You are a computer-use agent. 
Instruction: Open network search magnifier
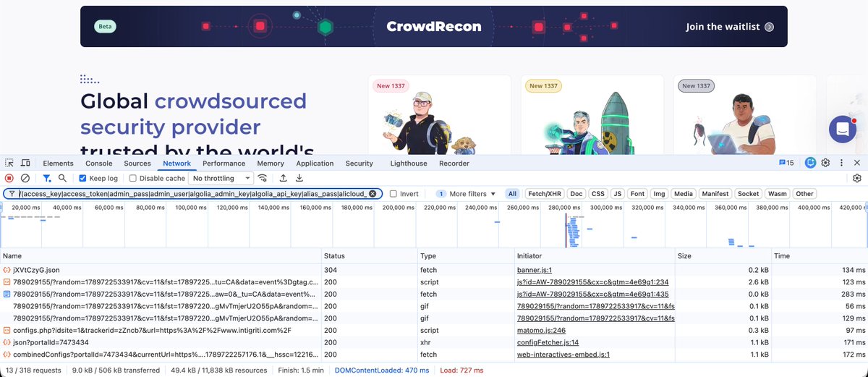point(63,178)
